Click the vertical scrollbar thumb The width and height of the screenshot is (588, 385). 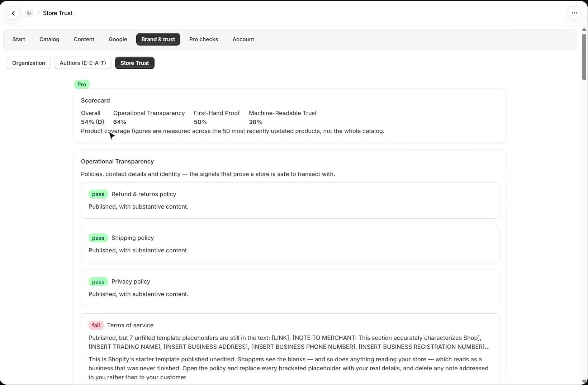pos(584,57)
